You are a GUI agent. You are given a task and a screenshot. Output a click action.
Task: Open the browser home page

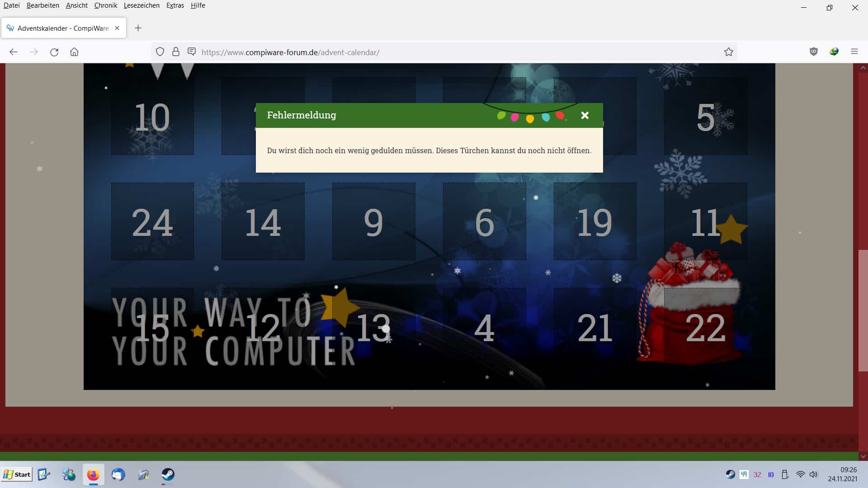coord(74,52)
